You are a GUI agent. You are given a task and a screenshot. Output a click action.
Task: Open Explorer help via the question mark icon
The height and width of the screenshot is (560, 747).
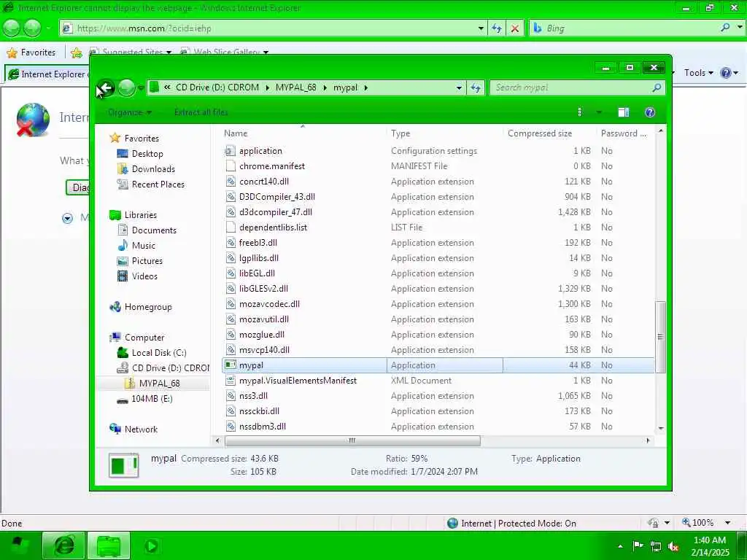click(x=650, y=112)
